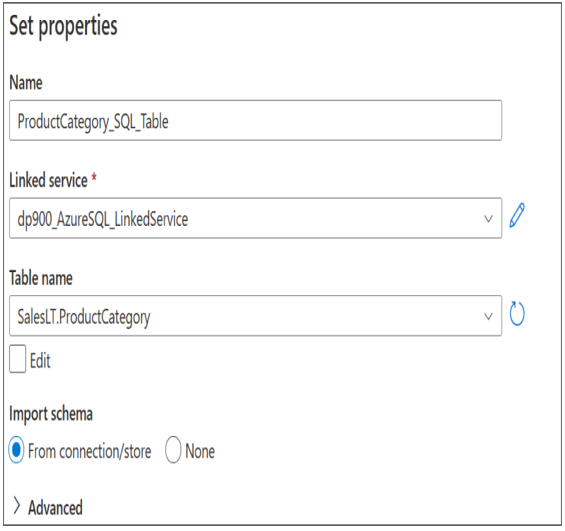
Task: Click the refresh icon beside Table name
Action: pos(517,313)
